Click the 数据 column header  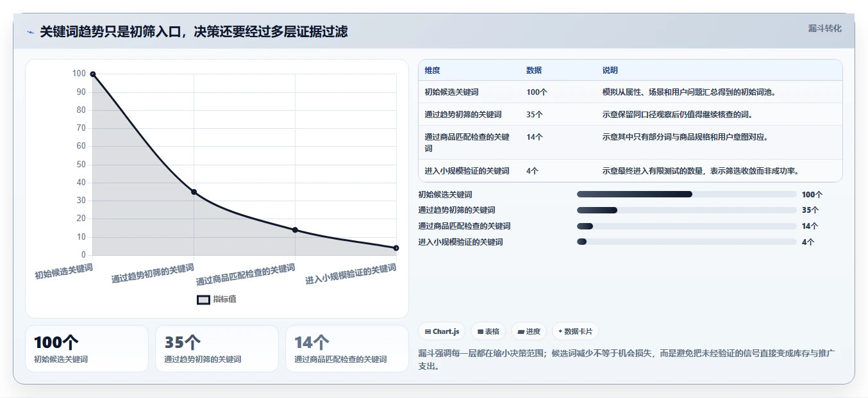tap(535, 70)
